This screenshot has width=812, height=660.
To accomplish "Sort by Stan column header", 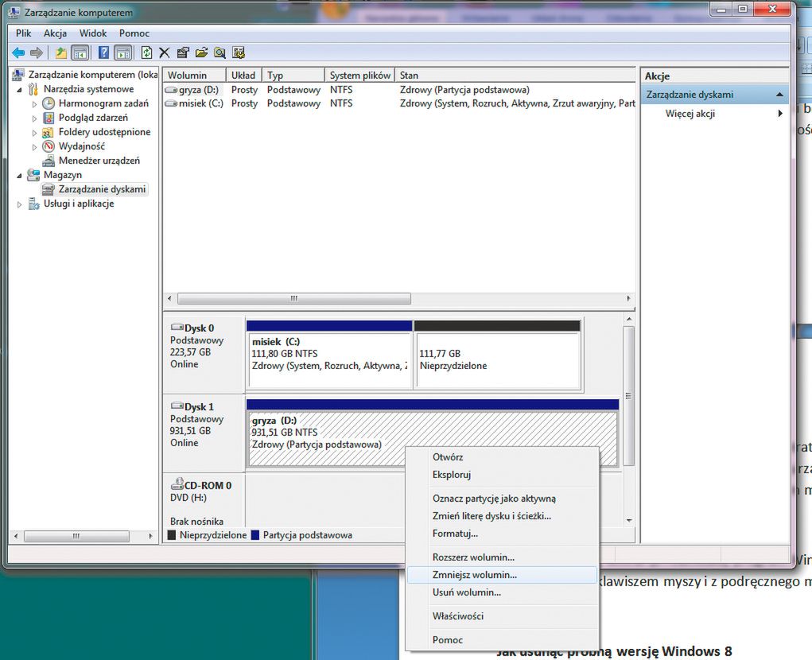I will pos(515,75).
